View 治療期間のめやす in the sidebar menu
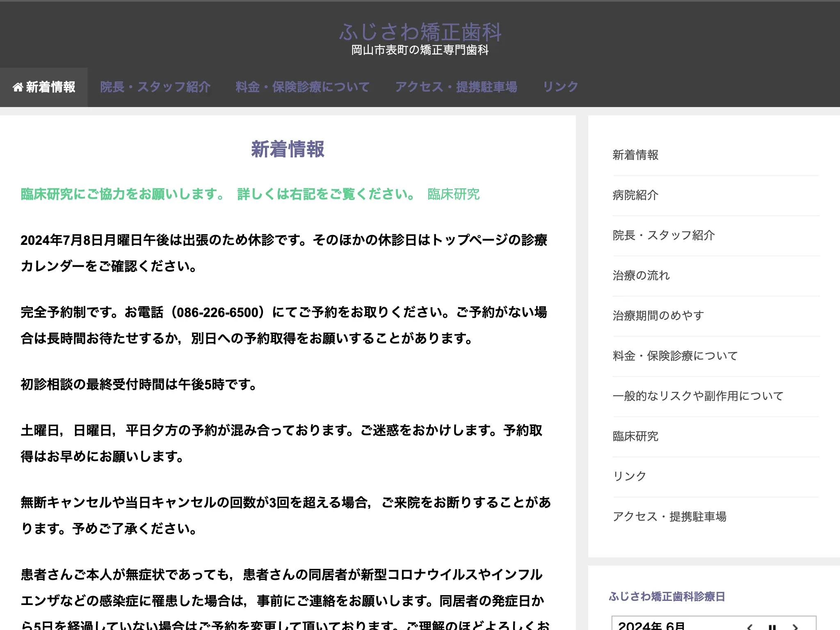Image resolution: width=840 pixels, height=630 pixels. pos(658,316)
